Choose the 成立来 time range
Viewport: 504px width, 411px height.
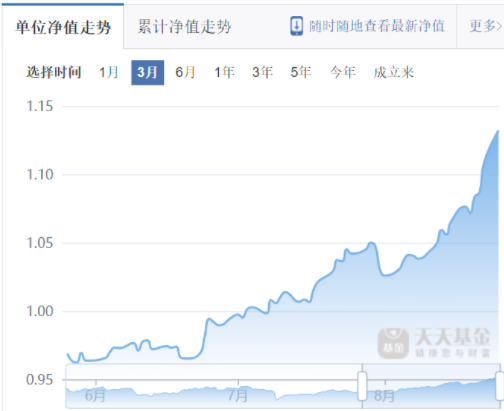(394, 72)
